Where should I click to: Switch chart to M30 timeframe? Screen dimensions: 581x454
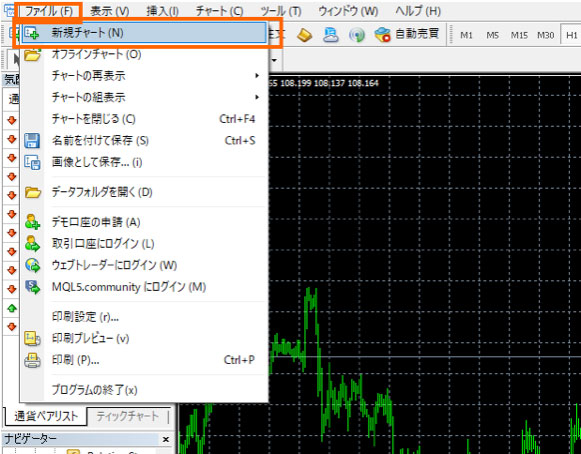[x=545, y=35]
